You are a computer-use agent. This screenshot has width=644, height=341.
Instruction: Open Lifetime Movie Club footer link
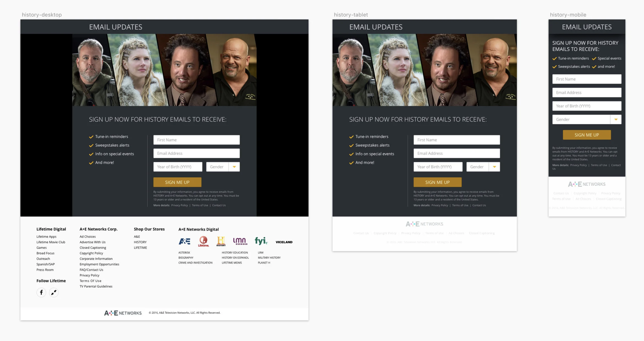[x=51, y=242]
